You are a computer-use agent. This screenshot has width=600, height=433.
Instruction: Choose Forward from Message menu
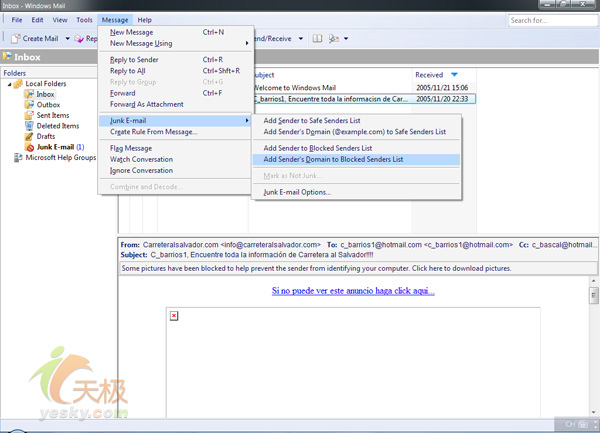tap(176, 93)
